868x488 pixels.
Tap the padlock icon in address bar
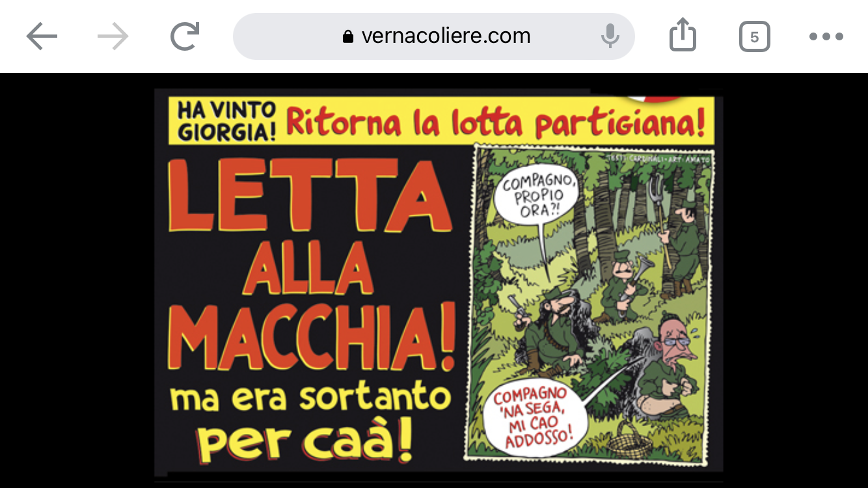(x=348, y=36)
